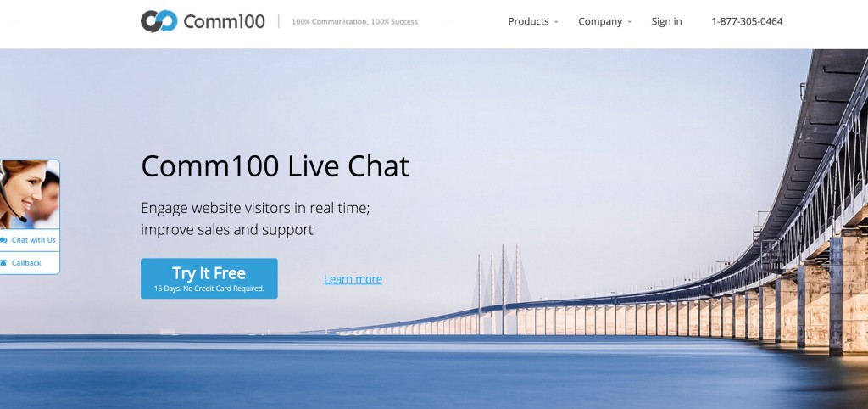Screen dimensions: 868x409
Task: Click the Comm100 wordmark text
Action: click(224, 21)
